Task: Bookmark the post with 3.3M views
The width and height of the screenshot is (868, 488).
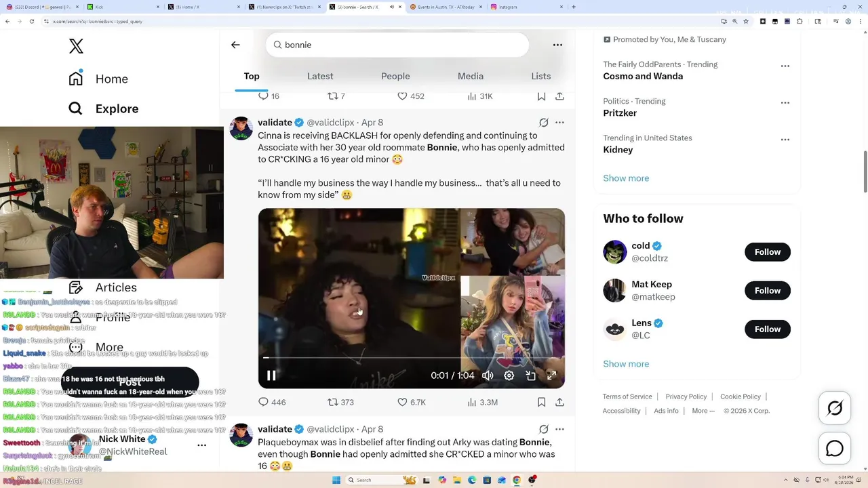Action: point(541,402)
